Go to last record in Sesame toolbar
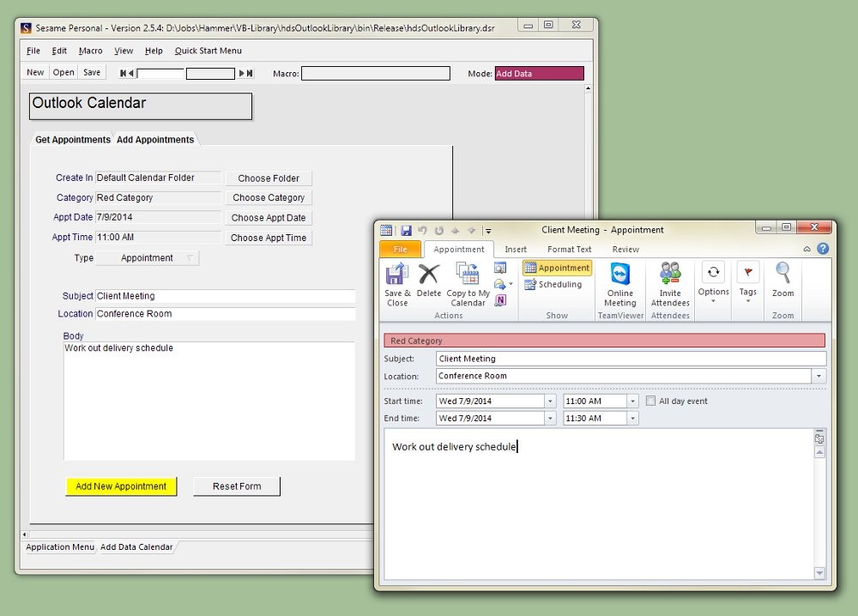The image size is (858, 616). (x=250, y=73)
